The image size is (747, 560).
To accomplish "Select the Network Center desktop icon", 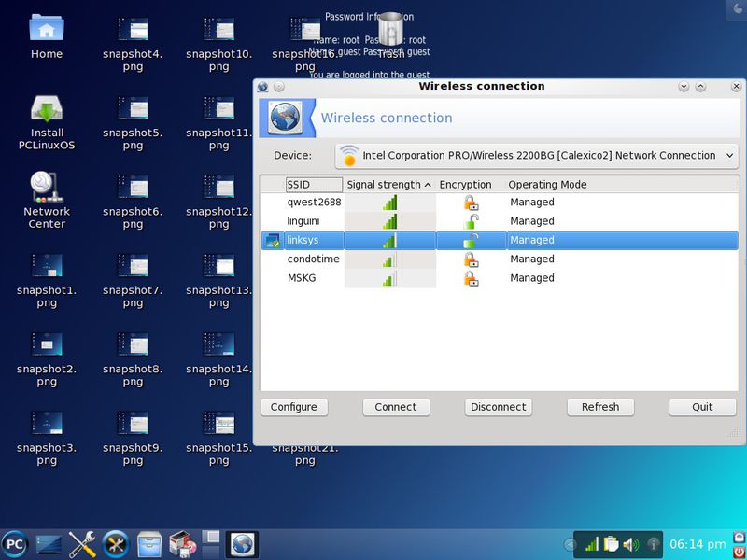I will (47, 200).
